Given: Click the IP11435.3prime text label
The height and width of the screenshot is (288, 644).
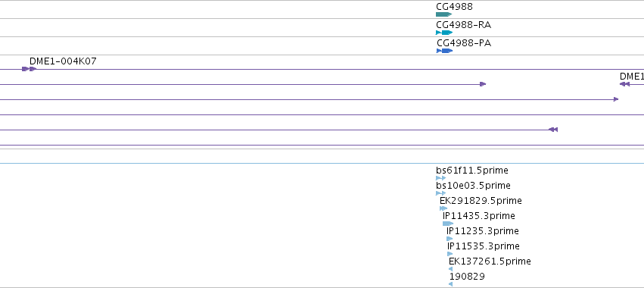Looking at the screenshot, I should 478,215.
